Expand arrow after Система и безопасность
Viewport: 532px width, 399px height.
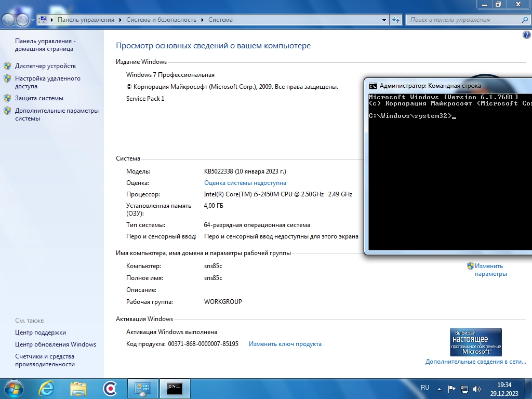203,20
